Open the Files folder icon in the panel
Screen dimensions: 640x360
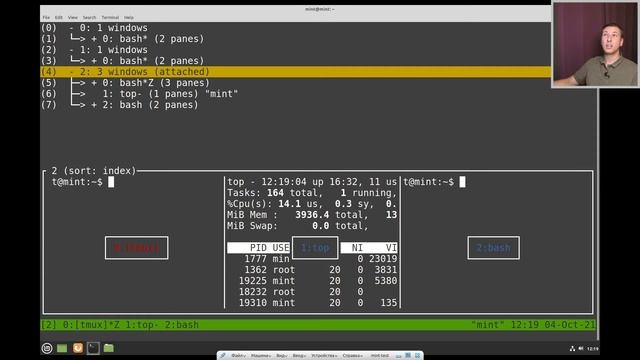click(109, 348)
